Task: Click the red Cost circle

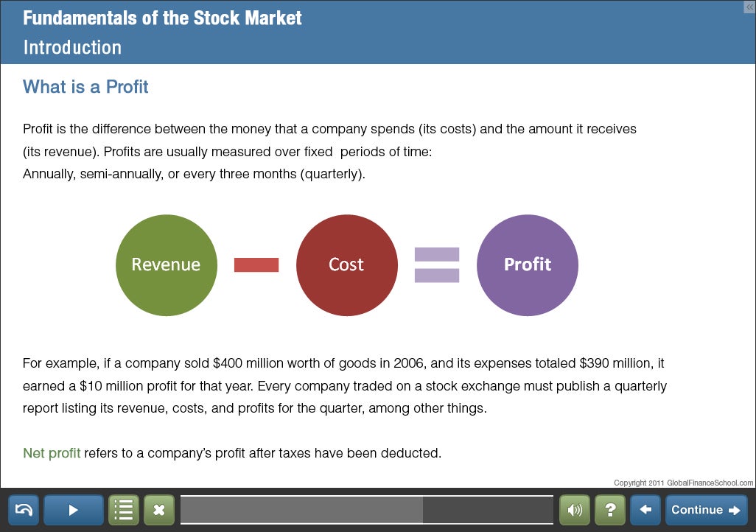Action: click(346, 265)
